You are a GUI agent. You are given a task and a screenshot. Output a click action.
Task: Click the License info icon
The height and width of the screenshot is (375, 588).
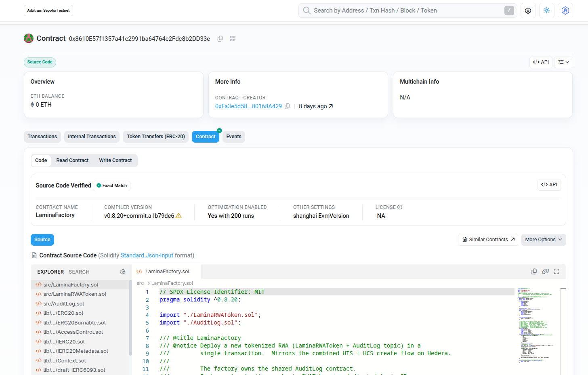400,207
